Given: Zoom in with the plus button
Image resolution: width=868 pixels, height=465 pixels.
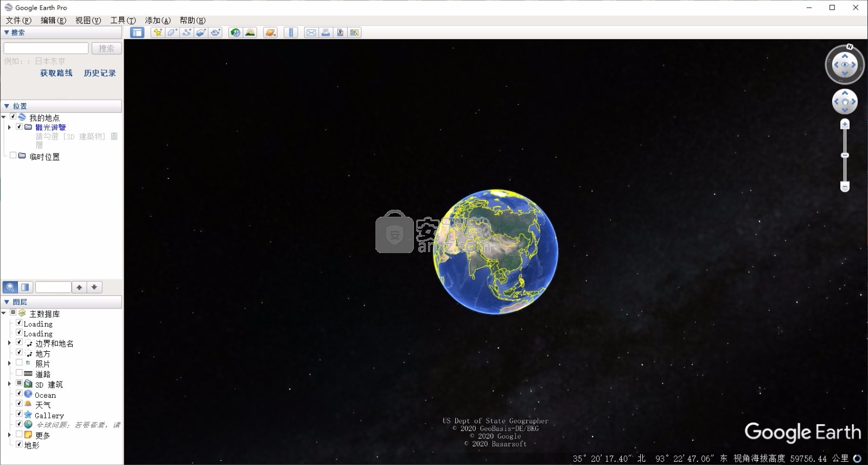Looking at the screenshot, I should pos(845,124).
